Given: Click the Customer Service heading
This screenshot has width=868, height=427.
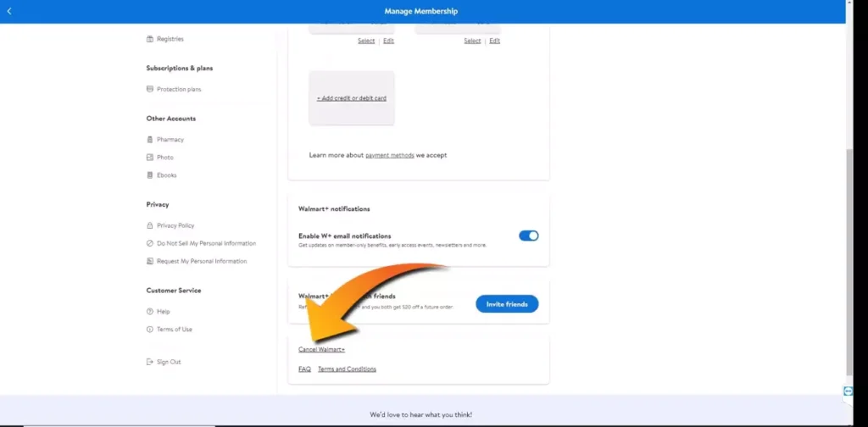Looking at the screenshot, I should click(174, 291).
